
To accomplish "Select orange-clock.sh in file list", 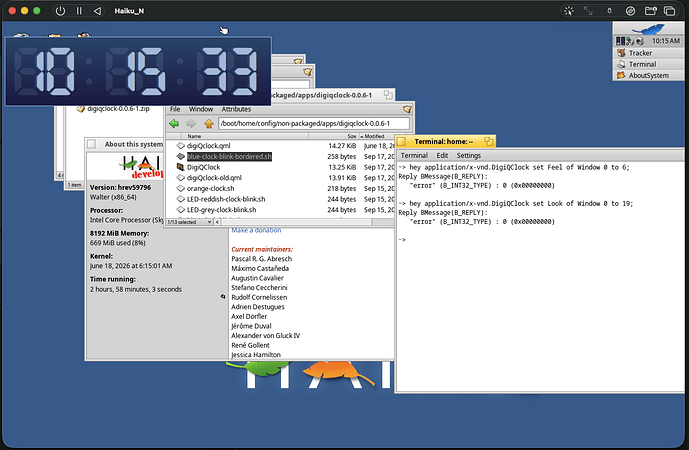I will click(x=210, y=188).
